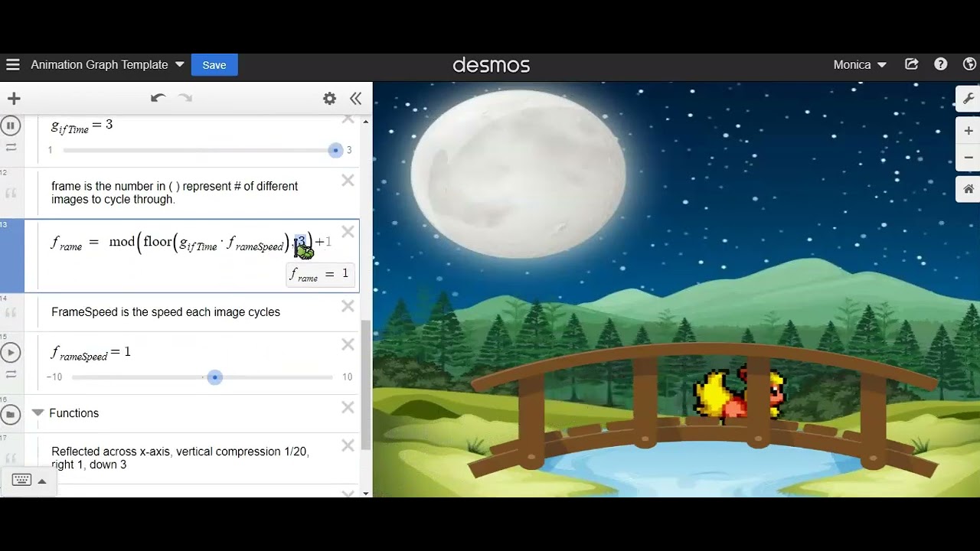Open the language globe icon
The height and width of the screenshot is (551, 980).
(970, 65)
